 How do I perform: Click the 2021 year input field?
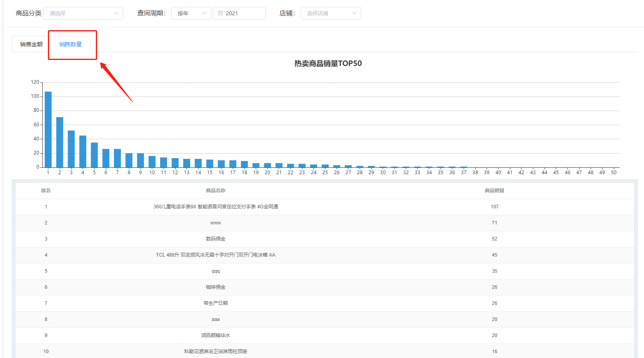pos(242,13)
